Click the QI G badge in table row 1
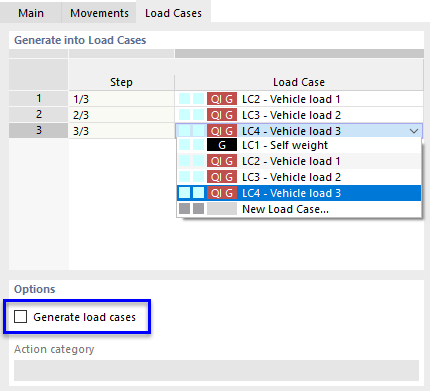The image size is (430, 391). (x=222, y=99)
